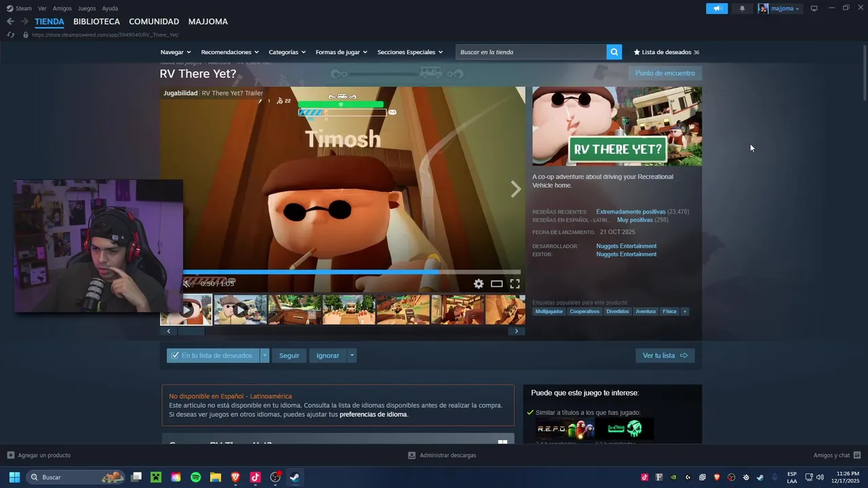
Task: Open Amigos y chat
Action: (837, 455)
